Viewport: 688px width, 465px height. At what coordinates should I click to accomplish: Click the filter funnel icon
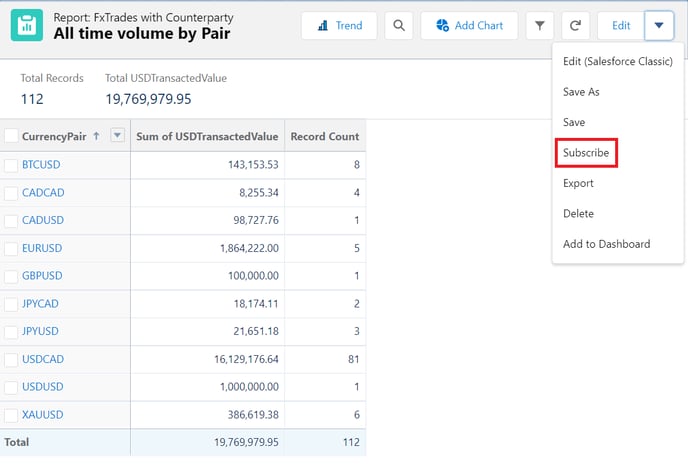539,26
